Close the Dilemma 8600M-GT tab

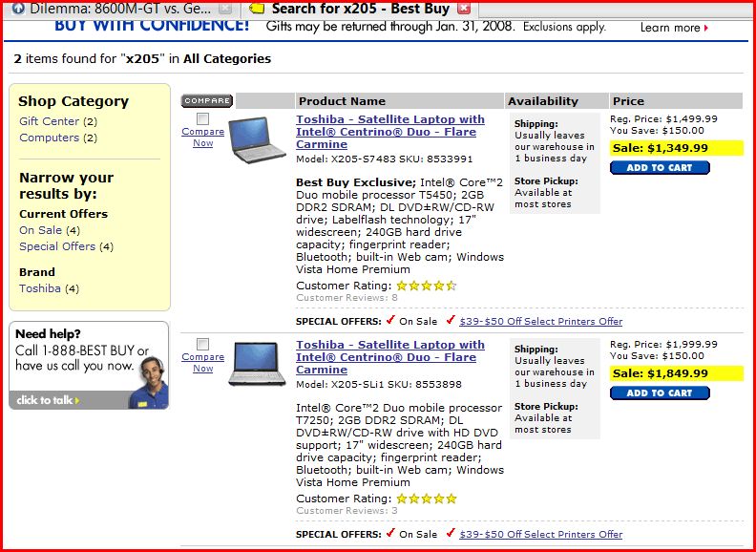tap(224, 10)
